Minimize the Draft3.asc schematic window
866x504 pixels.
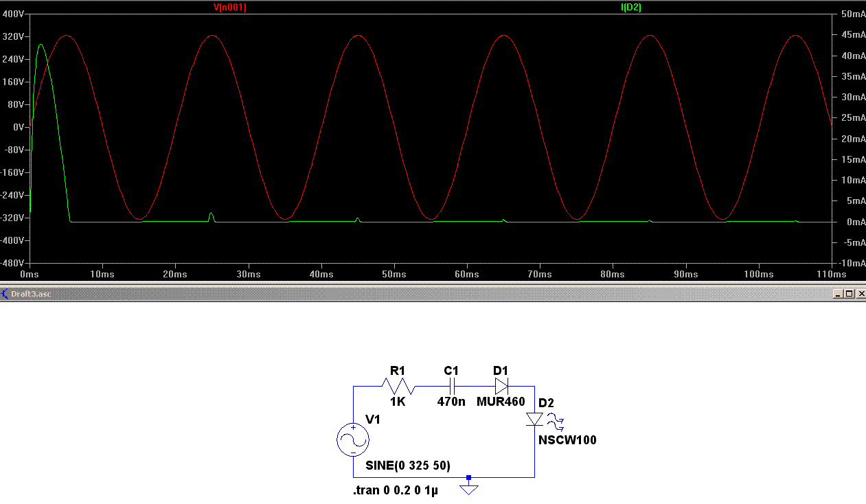click(838, 294)
